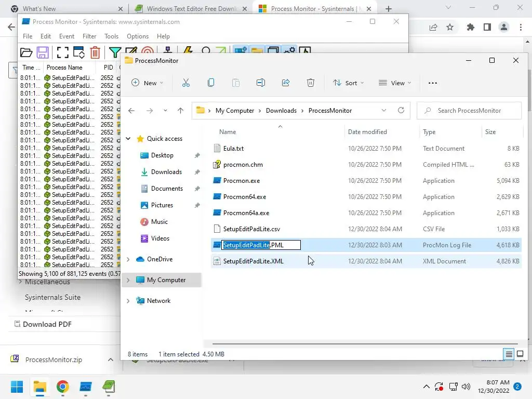The height and width of the screenshot is (399, 532).
Task: Open recent locations chevron in Explorer
Action: click(x=165, y=111)
